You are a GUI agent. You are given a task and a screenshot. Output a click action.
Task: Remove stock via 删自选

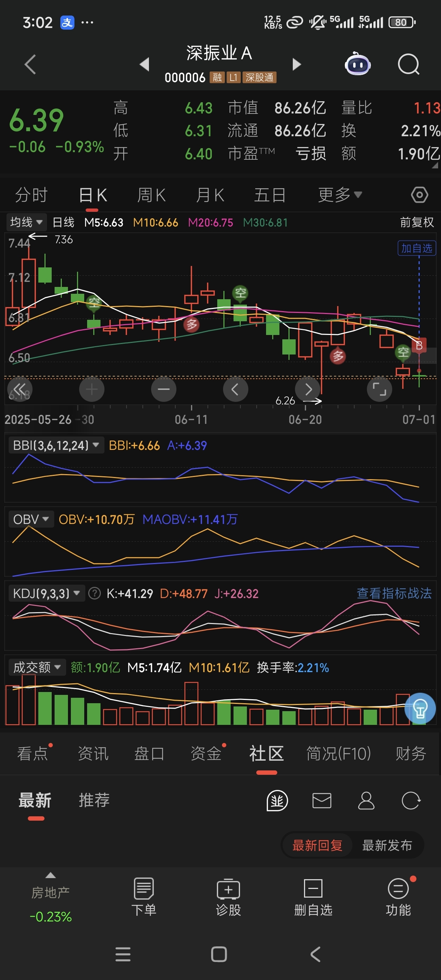pos(313,897)
